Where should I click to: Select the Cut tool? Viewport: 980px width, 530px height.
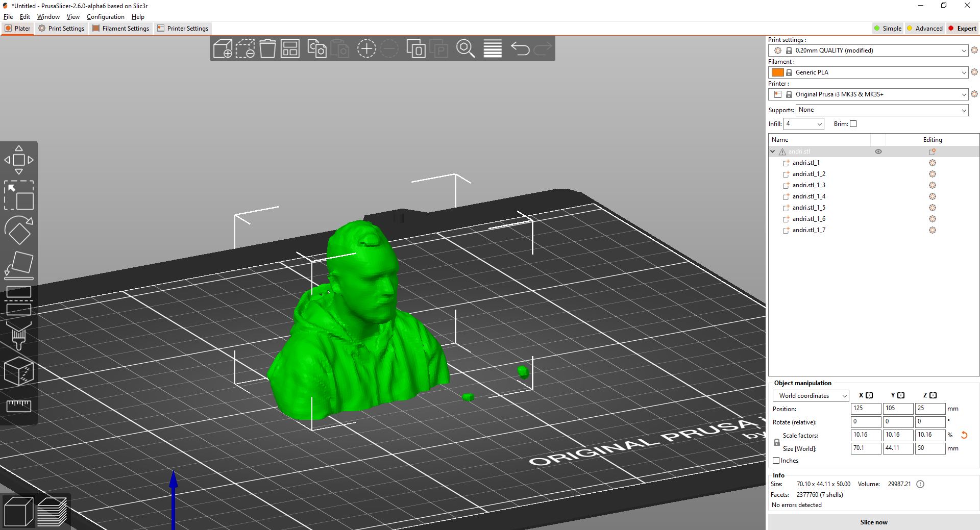point(19,301)
